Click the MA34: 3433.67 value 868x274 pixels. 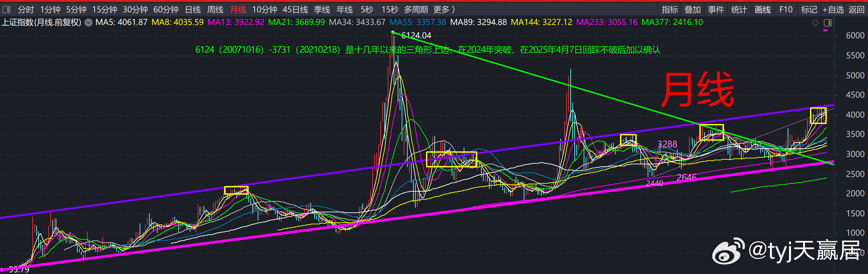pyautogui.click(x=357, y=23)
